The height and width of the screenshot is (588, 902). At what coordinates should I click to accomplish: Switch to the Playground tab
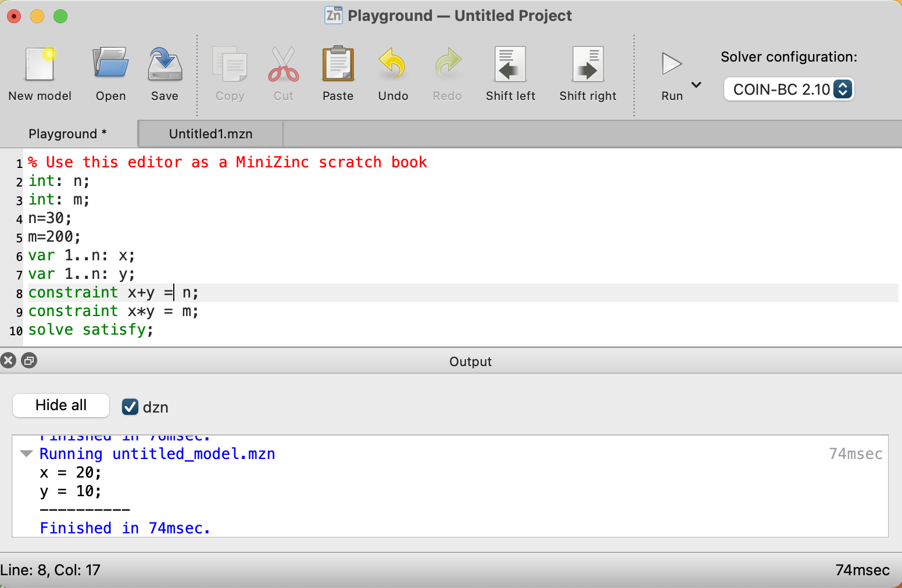(68, 134)
